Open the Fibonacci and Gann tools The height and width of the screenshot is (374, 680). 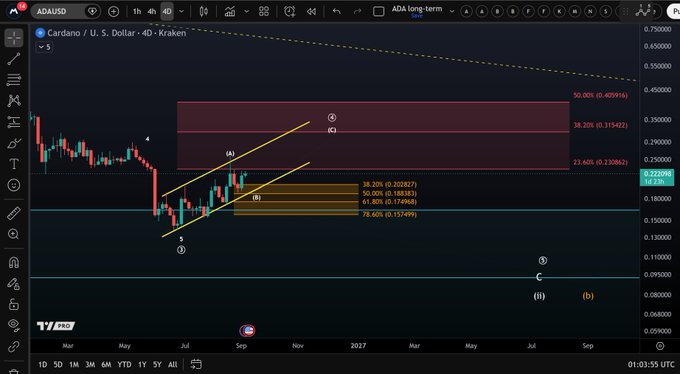pyautogui.click(x=14, y=80)
